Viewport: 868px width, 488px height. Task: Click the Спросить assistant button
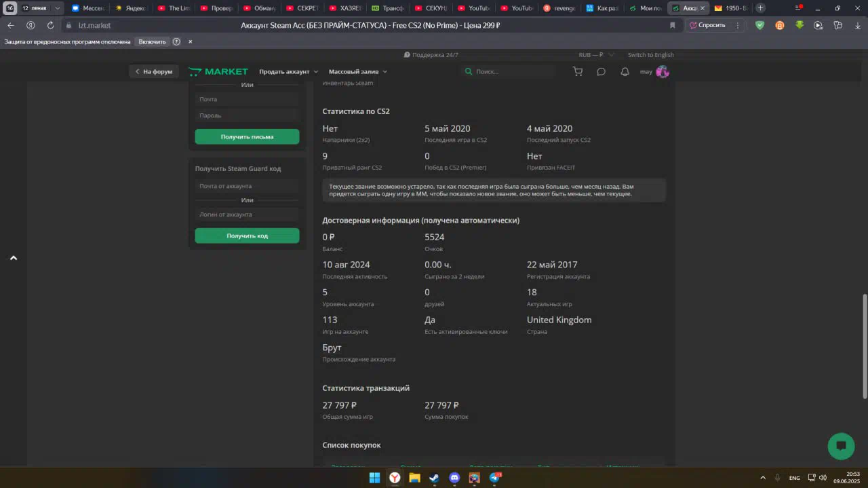coord(707,25)
